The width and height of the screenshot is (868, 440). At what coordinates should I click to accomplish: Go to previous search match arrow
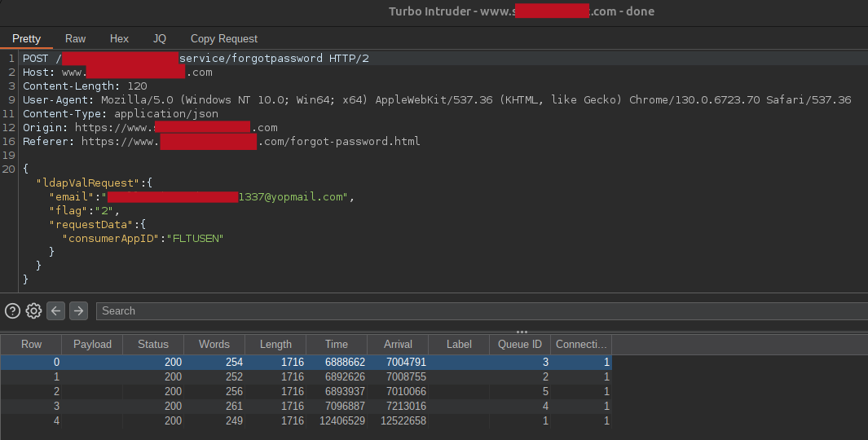55,310
